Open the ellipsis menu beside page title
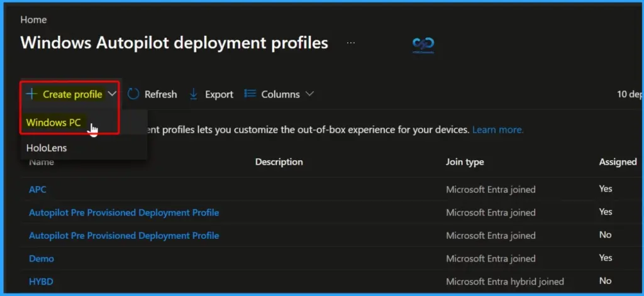 pyautogui.click(x=351, y=43)
